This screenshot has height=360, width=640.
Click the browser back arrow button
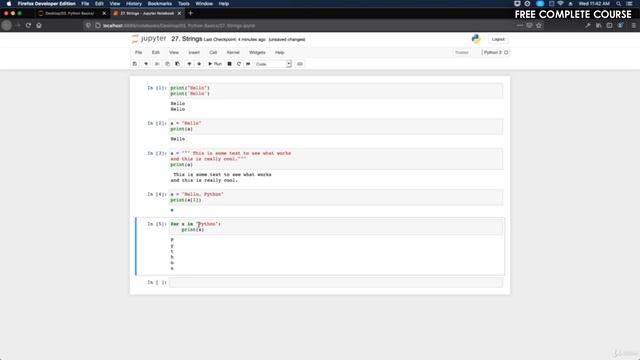[x=7, y=25]
